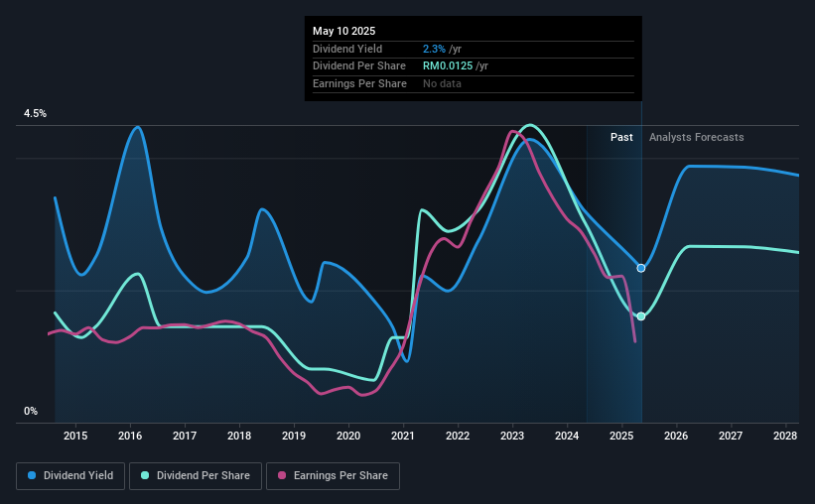The image size is (815, 504).
Task: Click the Past region label
Action: (x=621, y=137)
